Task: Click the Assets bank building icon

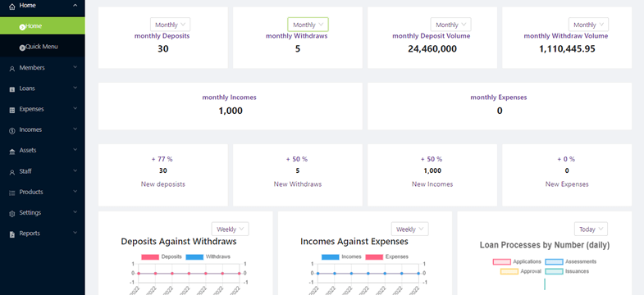Action: point(12,152)
